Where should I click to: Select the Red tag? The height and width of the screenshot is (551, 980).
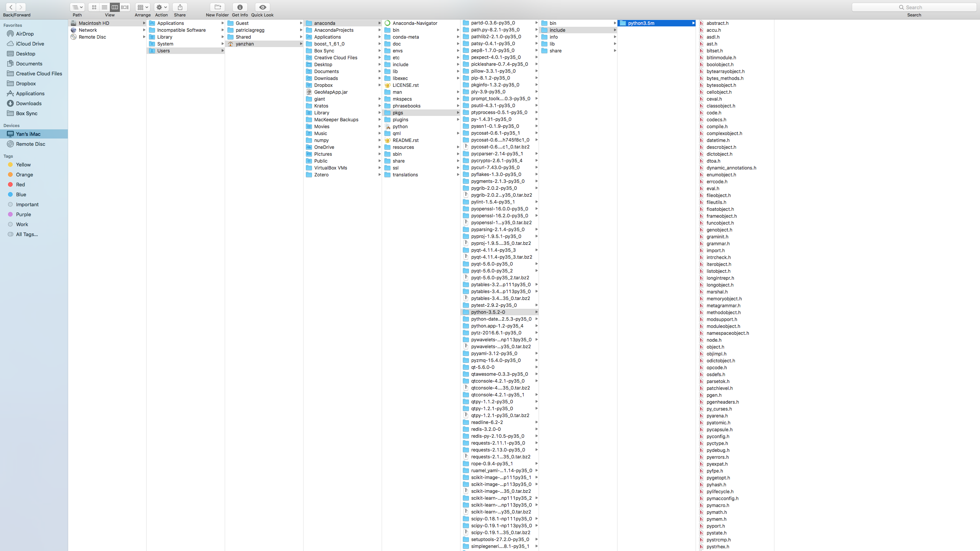pyautogui.click(x=34, y=184)
